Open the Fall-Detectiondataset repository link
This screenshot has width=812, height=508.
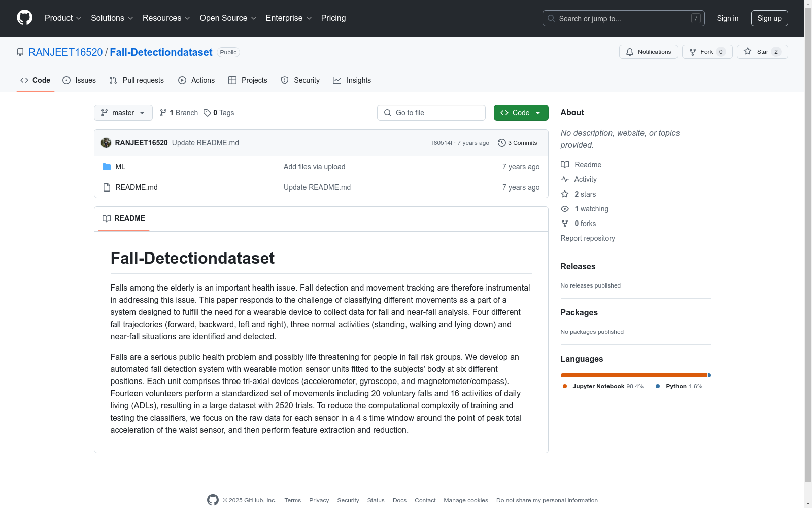click(x=161, y=52)
